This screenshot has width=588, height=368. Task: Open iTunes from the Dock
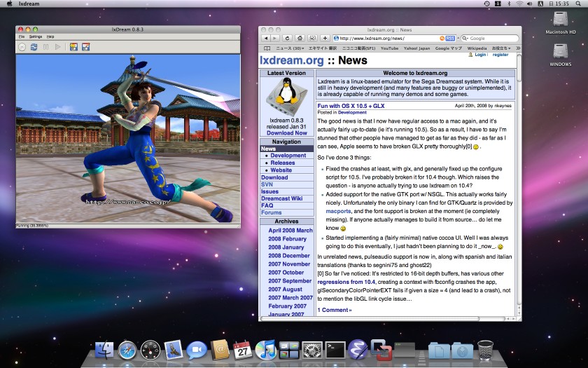pyautogui.click(x=265, y=350)
